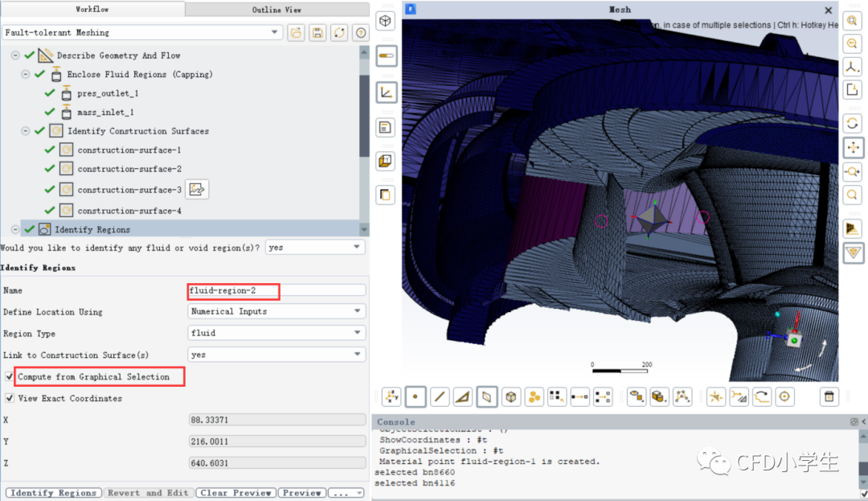Click the shaded cube display icon

click(385, 161)
